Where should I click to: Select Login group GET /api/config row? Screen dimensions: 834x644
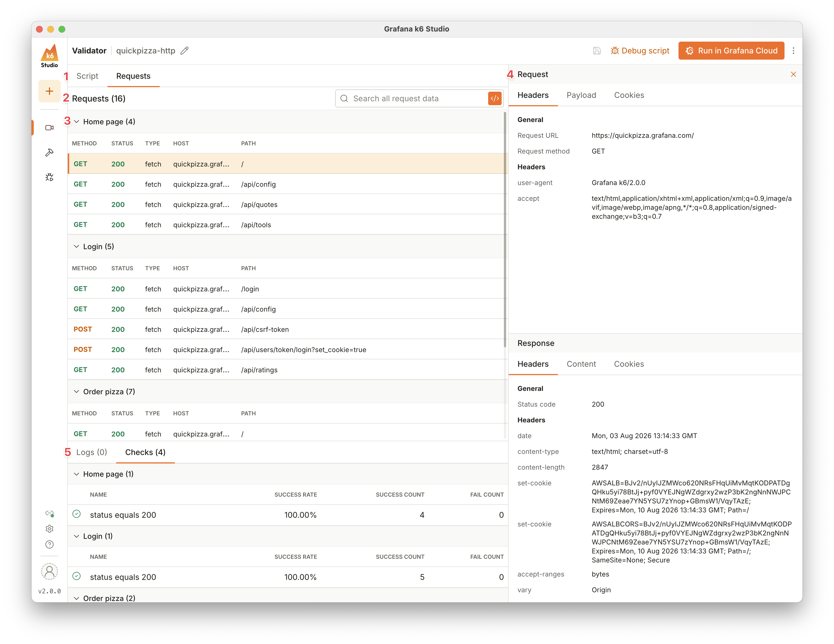pos(288,309)
